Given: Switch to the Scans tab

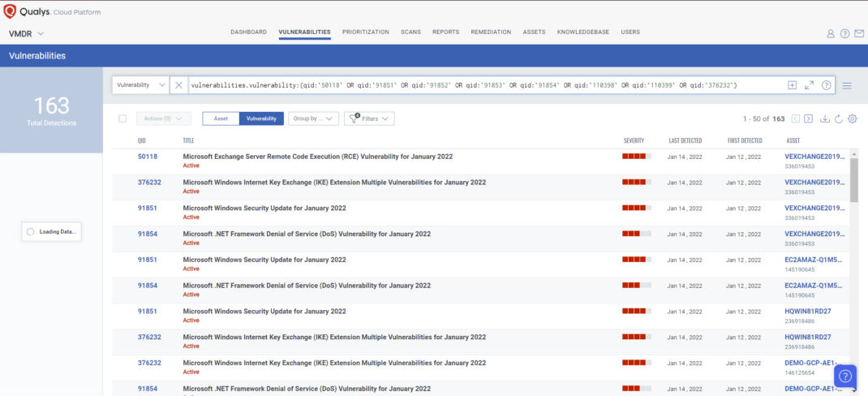Looking at the screenshot, I should (x=410, y=32).
